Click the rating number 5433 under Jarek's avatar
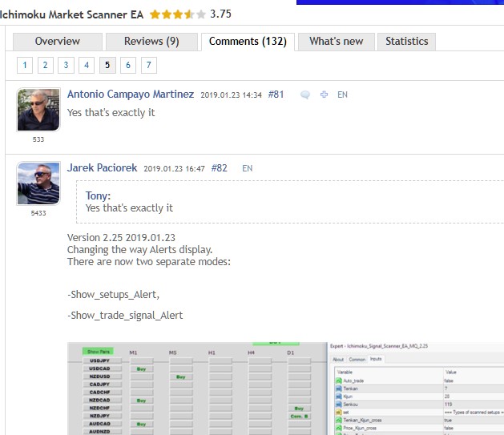Viewport: 504px width, 435px height. tap(38, 213)
